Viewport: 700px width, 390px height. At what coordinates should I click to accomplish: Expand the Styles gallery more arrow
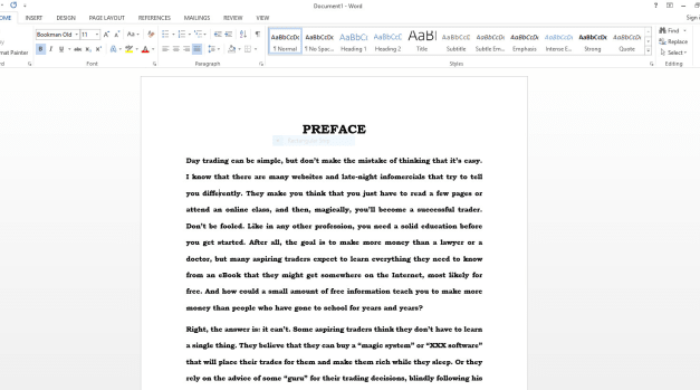pyautogui.click(x=648, y=51)
